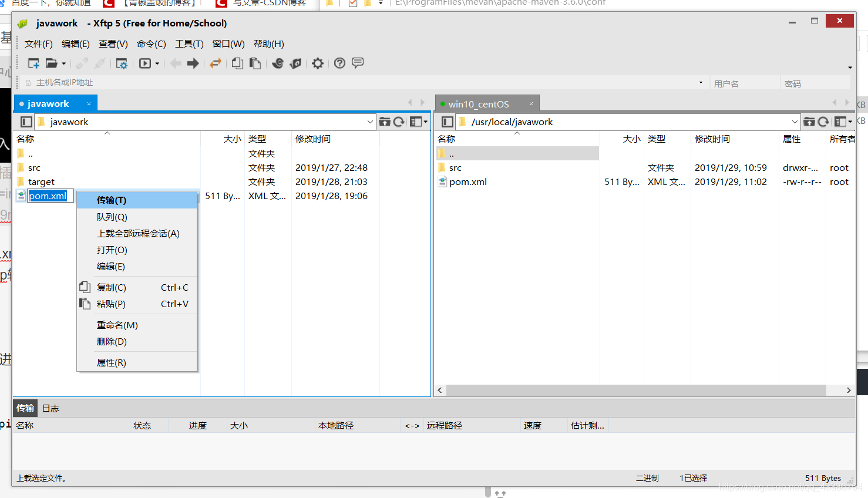Click the Copy icon in toolbar
Screen dimensions: 868x498
click(x=237, y=63)
